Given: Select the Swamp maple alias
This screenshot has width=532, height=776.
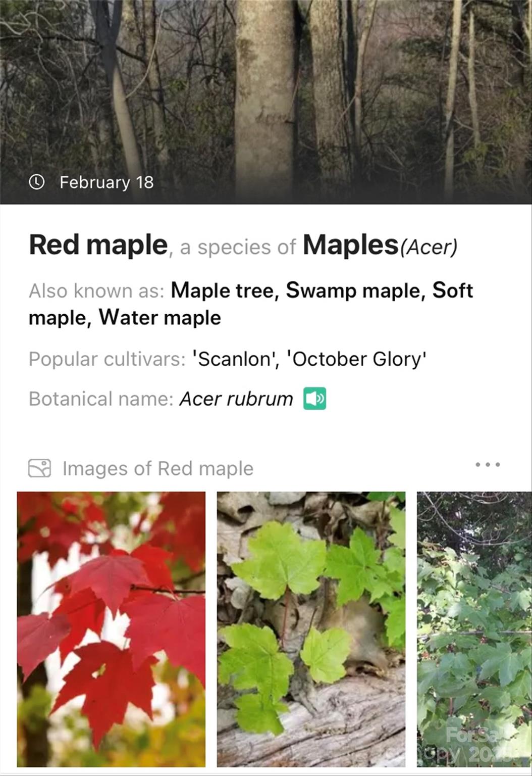Looking at the screenshot, I should click(x=355, y=290).
